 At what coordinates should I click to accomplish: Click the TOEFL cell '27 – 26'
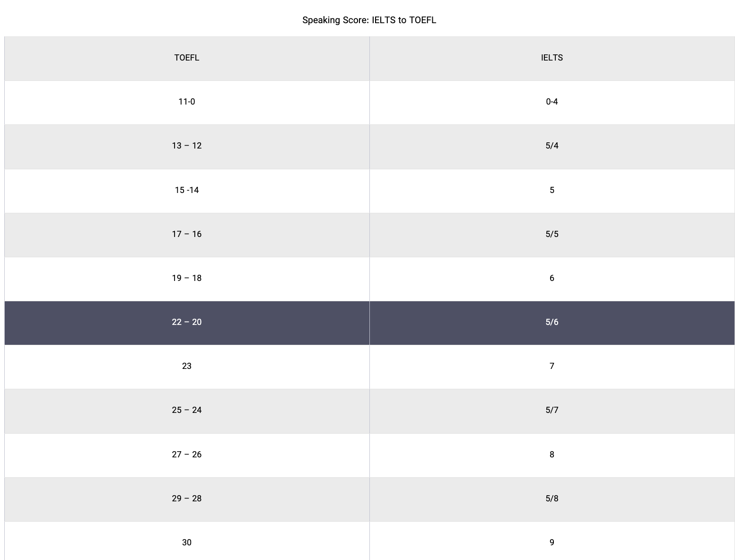187,455
